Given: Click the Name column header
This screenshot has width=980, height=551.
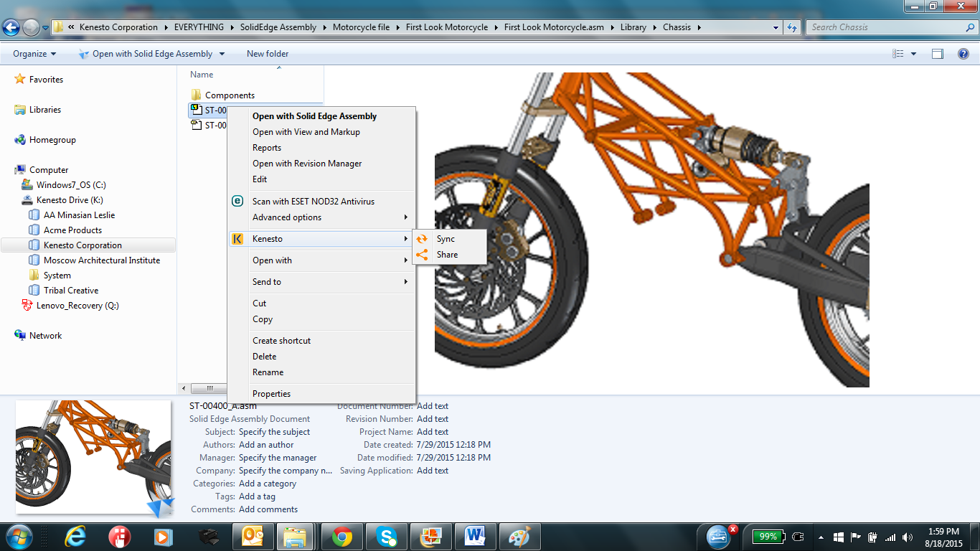Looking at the screenshot, I should tap(202, 75).
